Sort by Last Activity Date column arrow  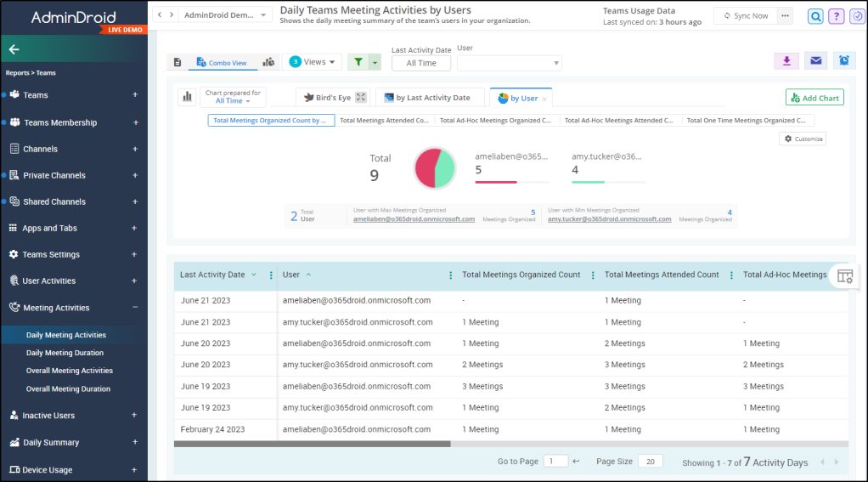254,275
